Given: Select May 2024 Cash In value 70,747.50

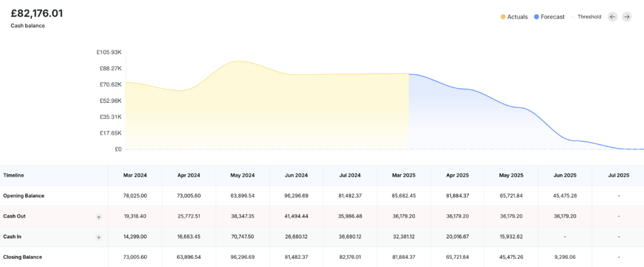Looking at the screenshot, I should tap(243, 237).
